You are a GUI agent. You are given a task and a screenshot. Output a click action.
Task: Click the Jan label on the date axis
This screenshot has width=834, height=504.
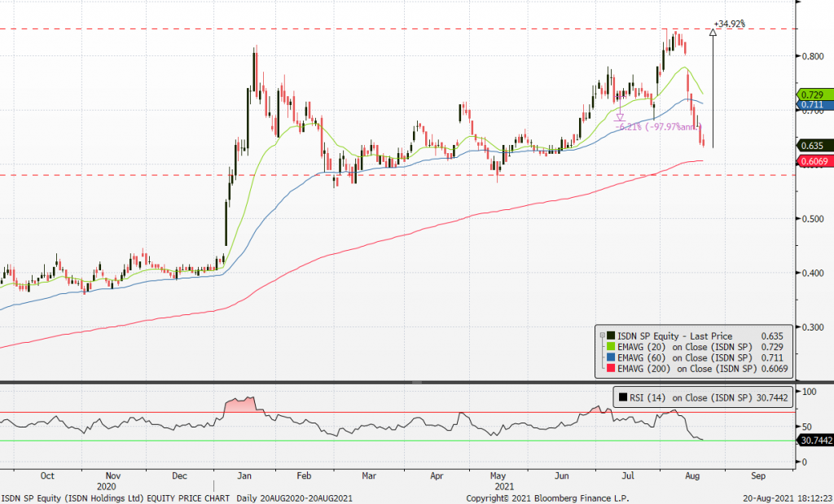point(244,476)
